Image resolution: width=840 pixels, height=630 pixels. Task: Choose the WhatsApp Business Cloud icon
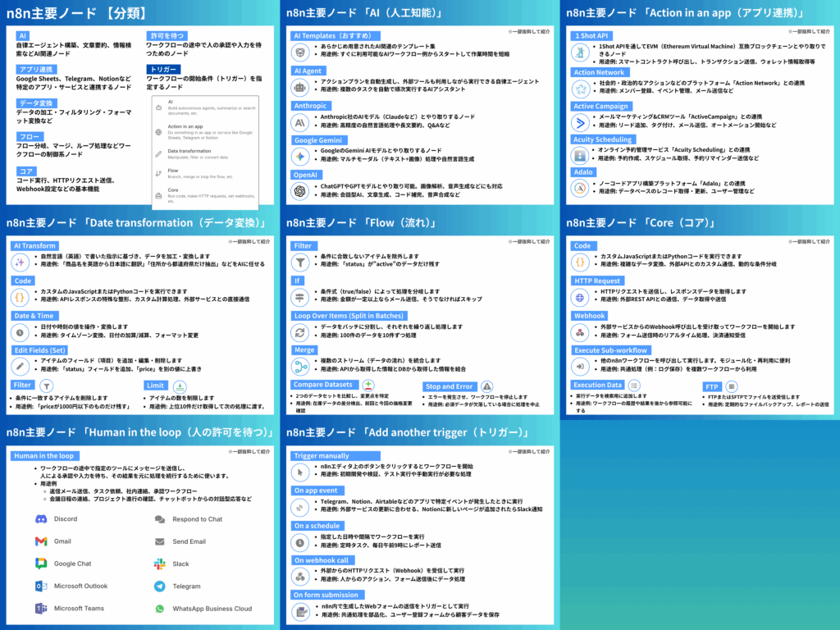(x=159, y=609)
